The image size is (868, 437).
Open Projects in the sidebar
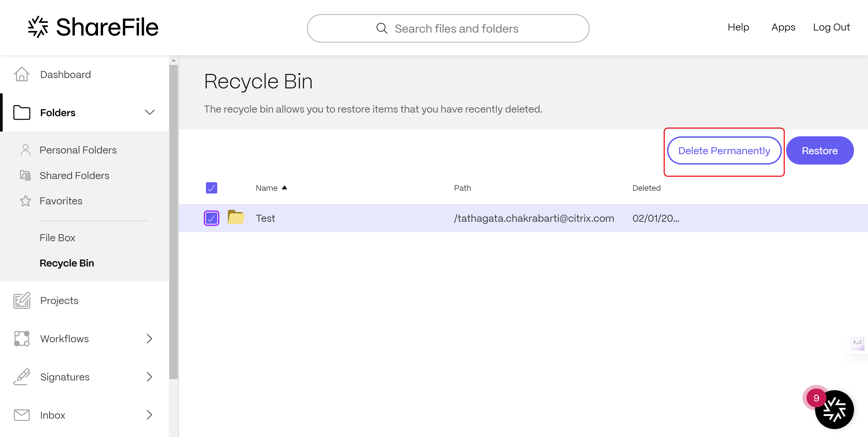click(x=59, y=300)
